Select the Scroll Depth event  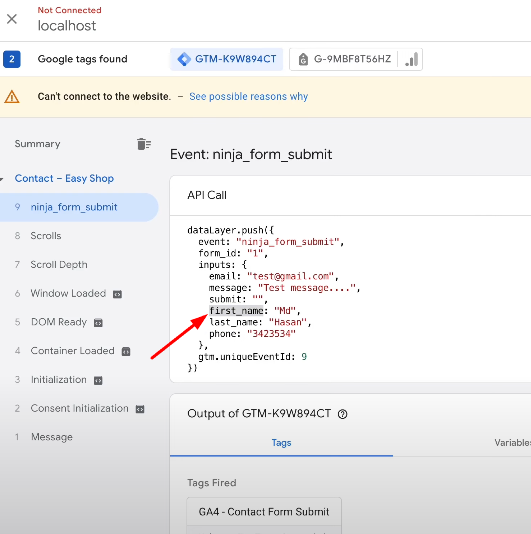[79, 265]
